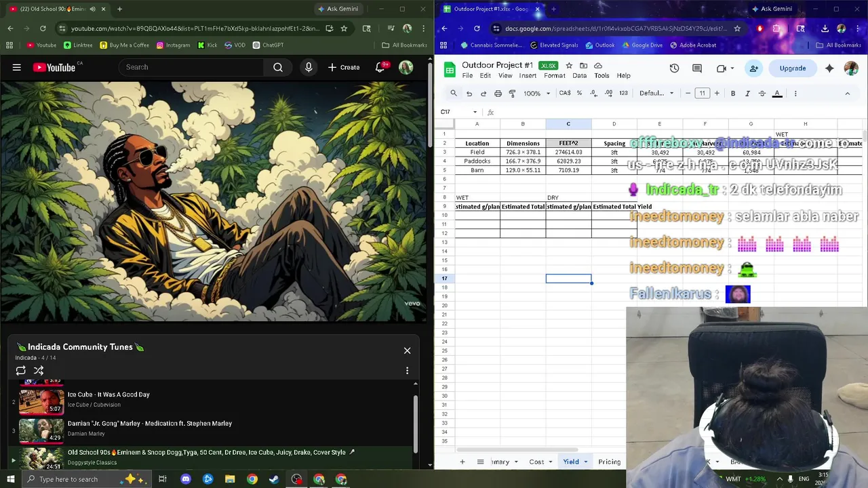Screen dimensions: 868x488
Task: Open the Edit menu in Sheets
Action: pos(486,76)
